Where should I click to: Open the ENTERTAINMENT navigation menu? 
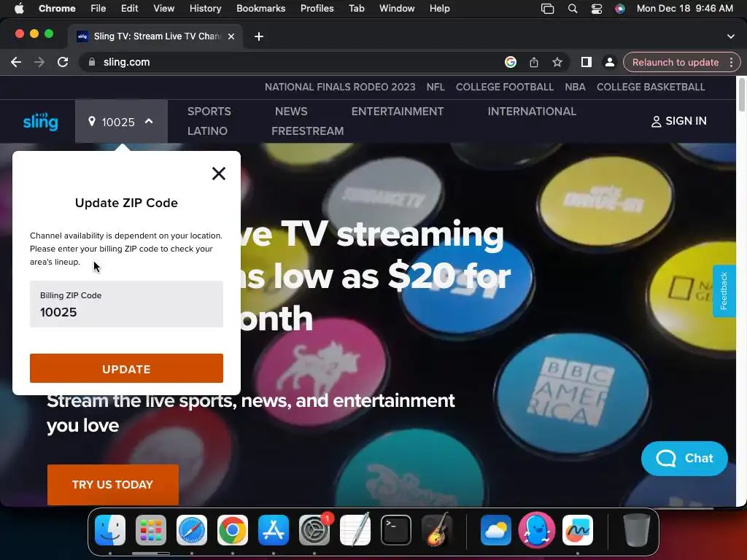(398, 112)
